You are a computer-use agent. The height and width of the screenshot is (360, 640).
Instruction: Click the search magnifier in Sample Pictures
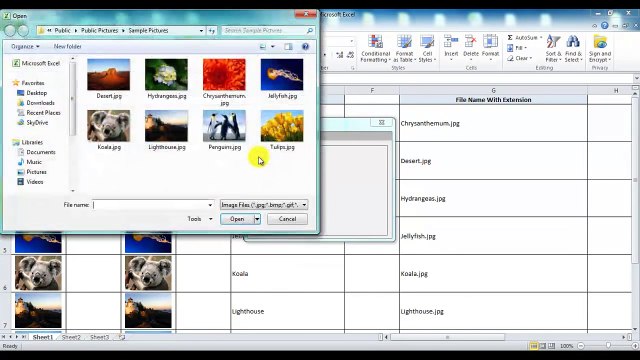(310, 31)
